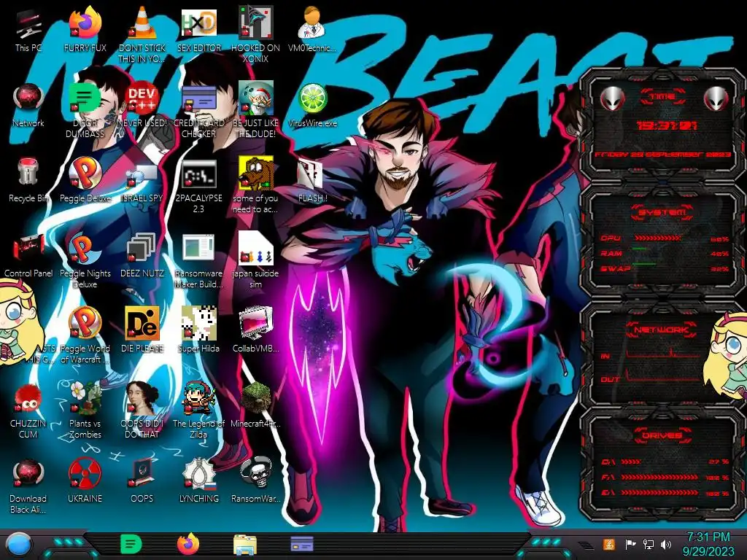Click the C:\ drive usage bar
Screen dimensions: 747x560
631,462
